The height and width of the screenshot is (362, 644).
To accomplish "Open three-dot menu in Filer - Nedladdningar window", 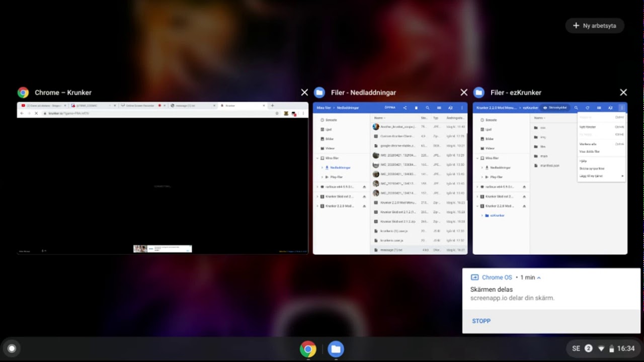I will click(462, 108).
